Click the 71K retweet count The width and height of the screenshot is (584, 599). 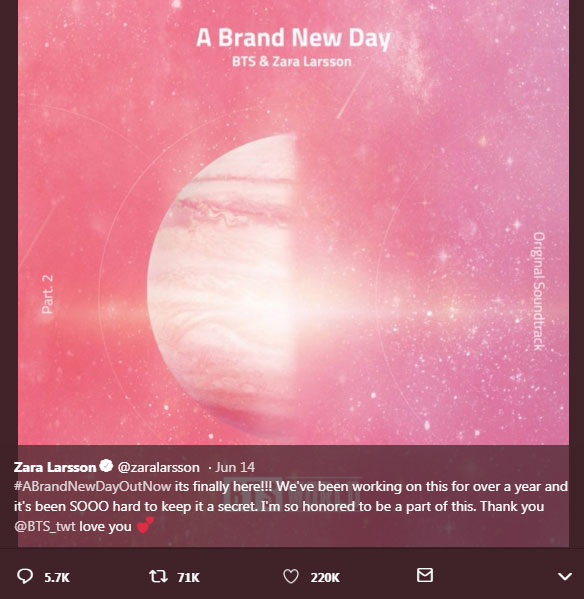click(x=188, y=577)
